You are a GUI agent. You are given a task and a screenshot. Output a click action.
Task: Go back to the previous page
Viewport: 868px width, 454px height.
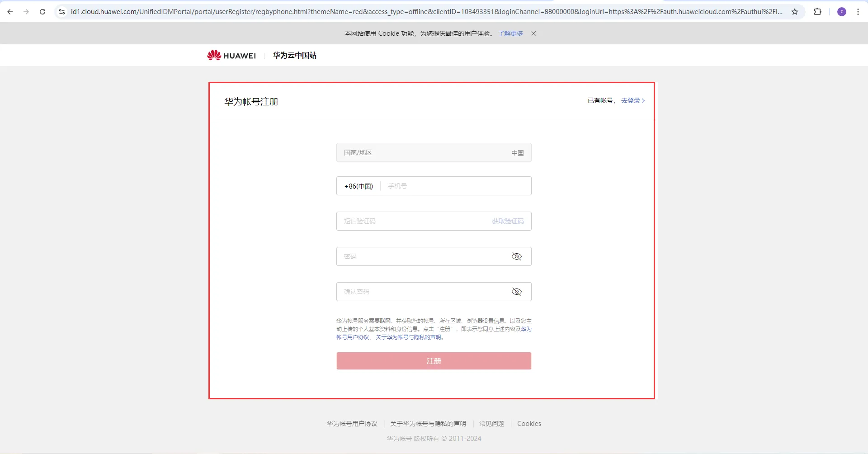[10, 12]
